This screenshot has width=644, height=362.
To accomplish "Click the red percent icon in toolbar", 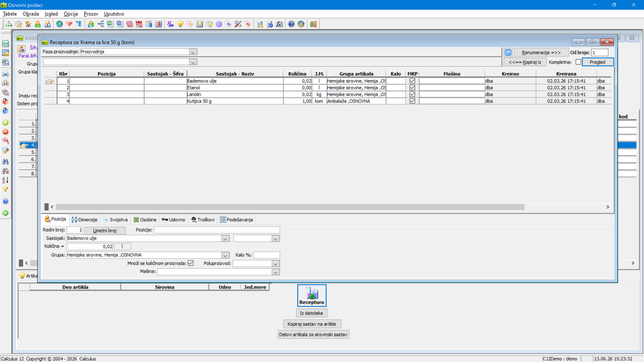I will [x=129, y=24].
